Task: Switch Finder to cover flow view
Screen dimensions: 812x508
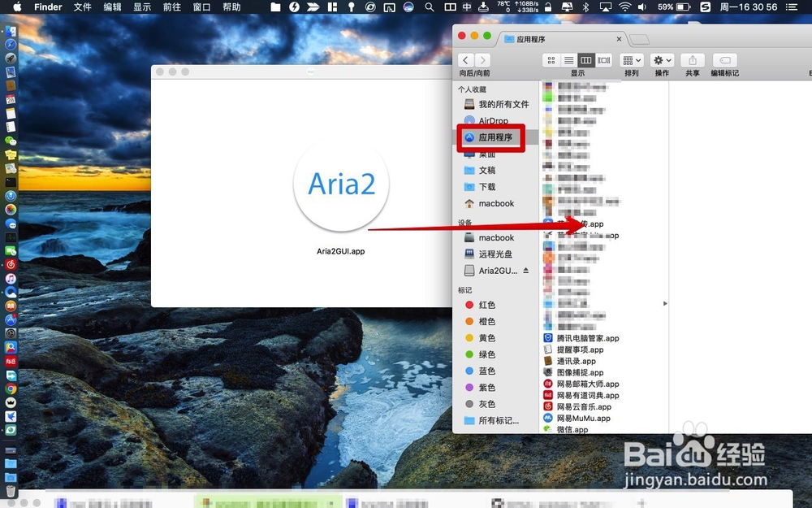Action: pyautogui.click(x=603, y=60)
